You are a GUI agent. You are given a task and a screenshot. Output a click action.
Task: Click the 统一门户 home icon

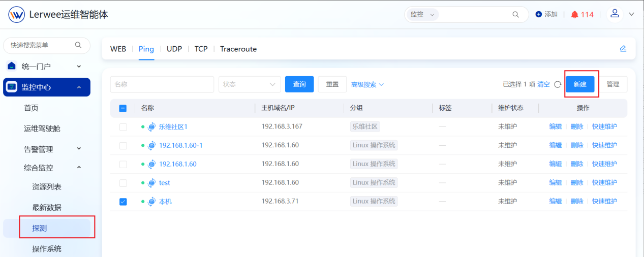click(x=12, y=66)
